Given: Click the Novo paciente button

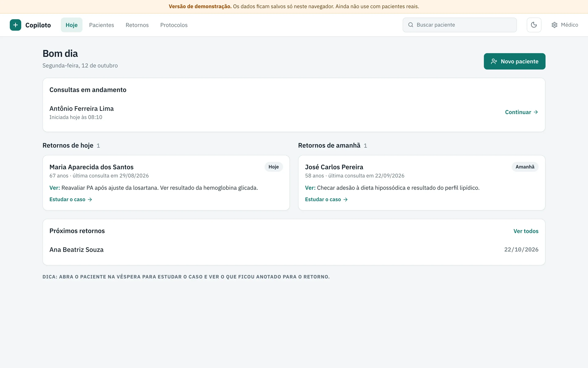Looking at the screenshot, I should (514, 61).
